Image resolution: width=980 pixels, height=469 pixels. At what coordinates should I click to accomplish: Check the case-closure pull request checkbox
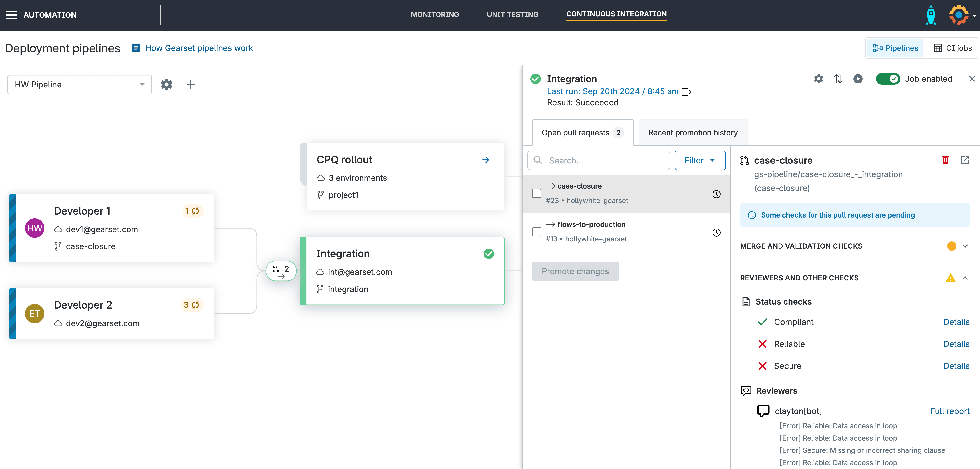tap(536, 194)
